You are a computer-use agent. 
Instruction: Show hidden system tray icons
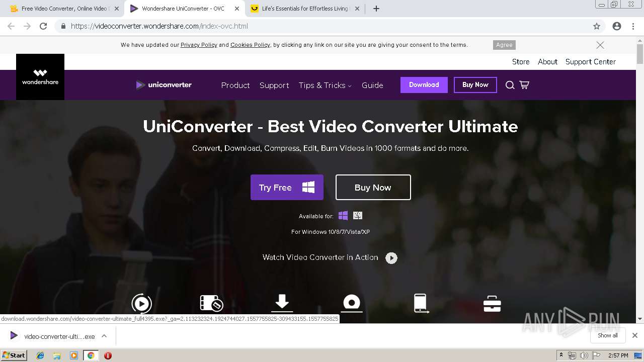click(x=561, y=355)
